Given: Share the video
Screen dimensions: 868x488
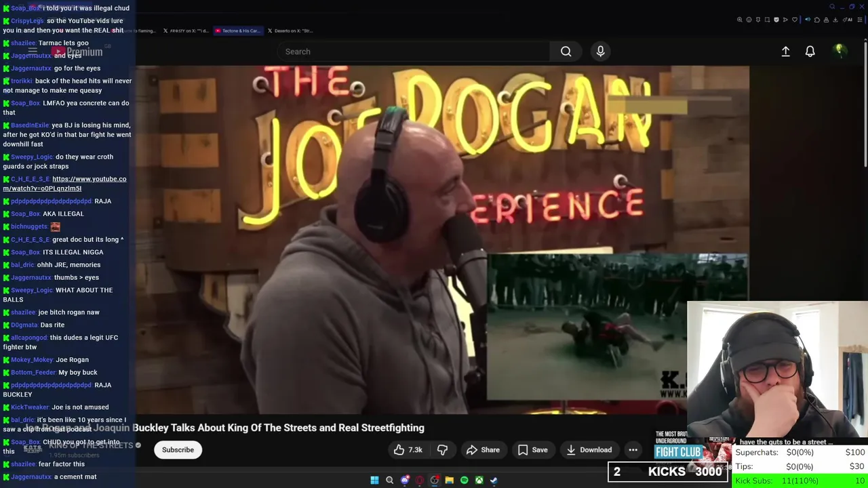Looking at the screenshot, I should 483,450.
